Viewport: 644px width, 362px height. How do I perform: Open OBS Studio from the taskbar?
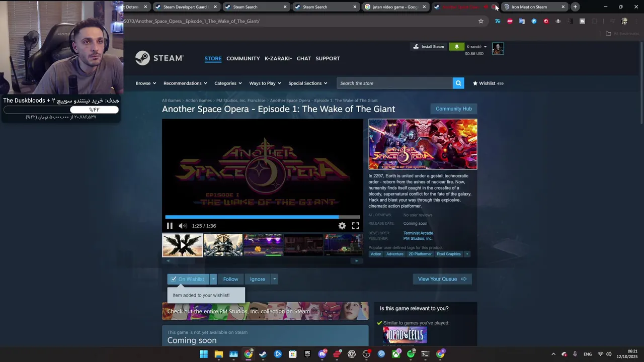(366, 354)
